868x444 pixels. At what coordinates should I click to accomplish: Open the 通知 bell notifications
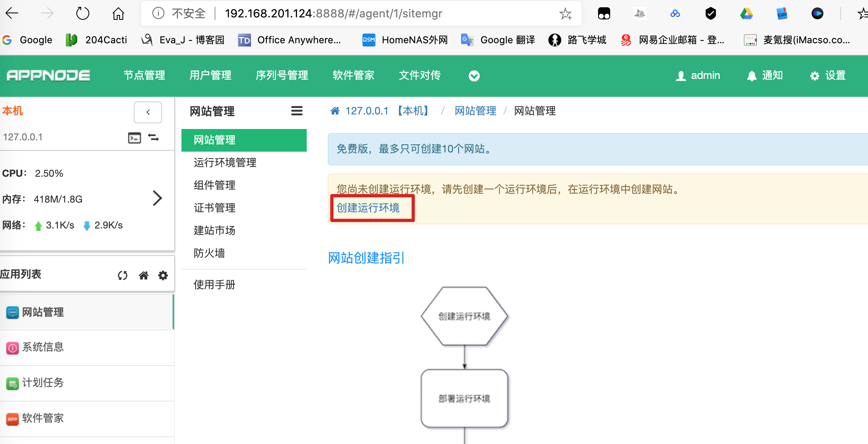(765, 76)
